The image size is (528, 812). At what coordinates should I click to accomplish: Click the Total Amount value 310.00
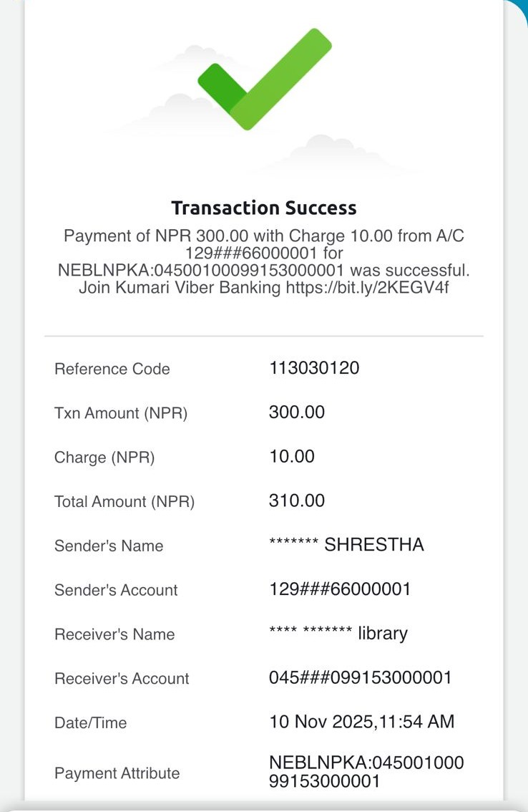(x=297, y=501)
